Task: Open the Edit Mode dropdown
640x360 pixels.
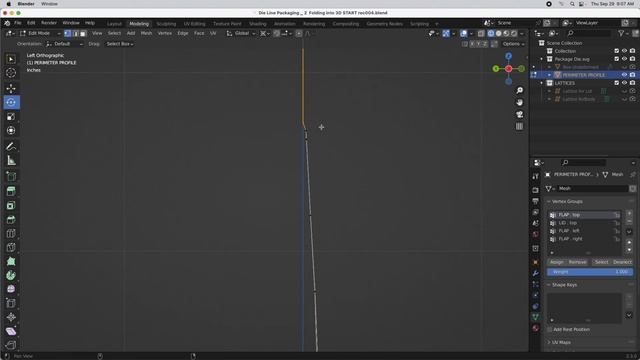Action: (40, 33)
